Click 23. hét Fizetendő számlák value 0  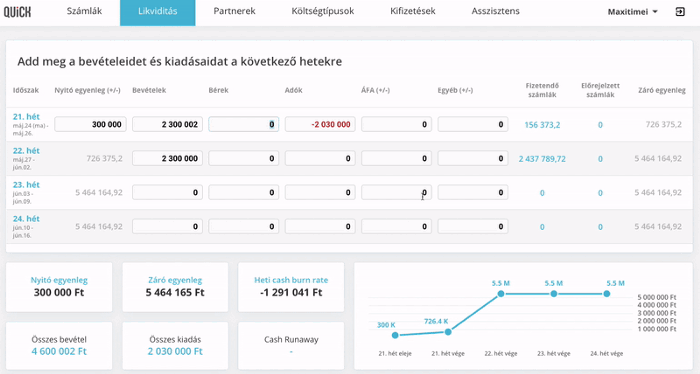(542, 193)
